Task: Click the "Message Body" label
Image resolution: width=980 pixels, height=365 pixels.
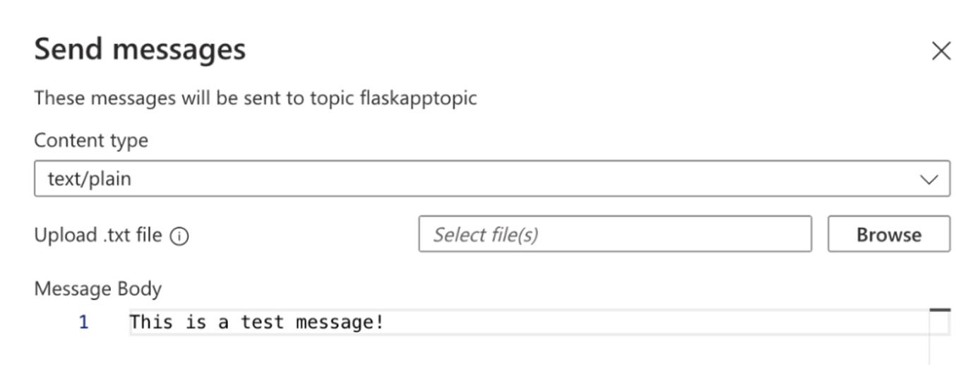Action: pyautogui.click(x=98, y=289)
